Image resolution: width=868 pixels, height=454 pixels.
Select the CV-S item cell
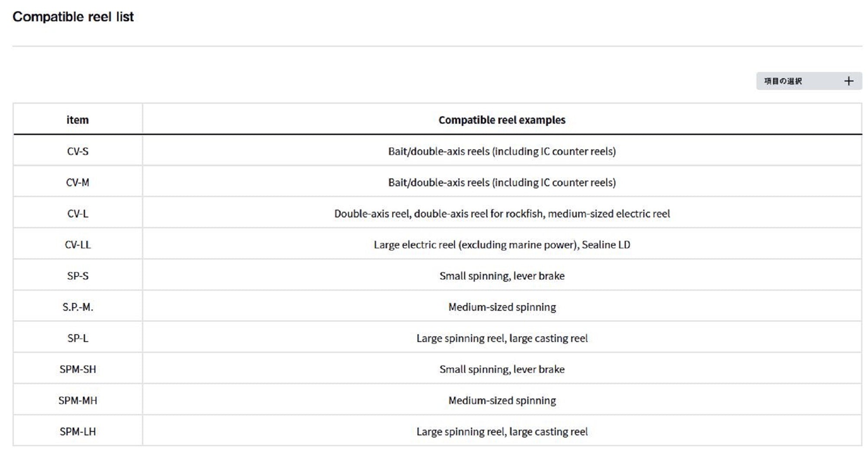coord(78,151)
